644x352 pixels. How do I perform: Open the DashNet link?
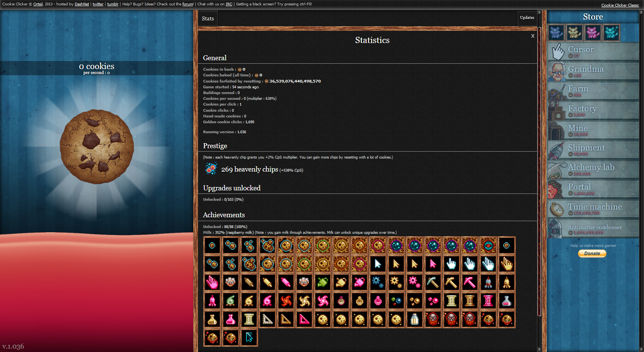point(82,4)
